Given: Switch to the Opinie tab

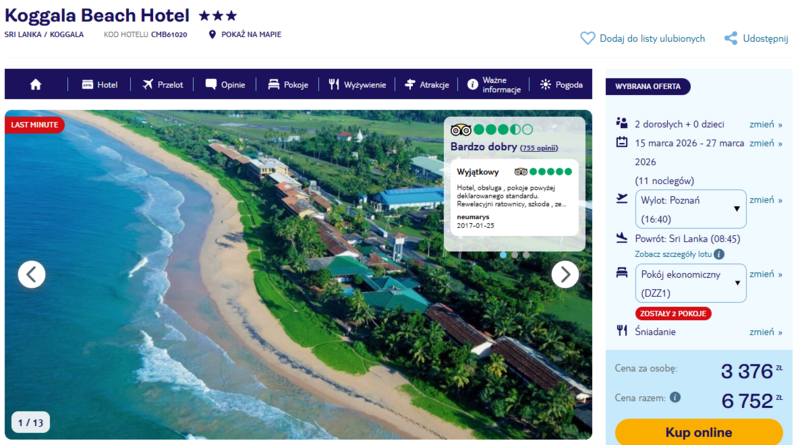Looking at the screenshot, I should 225,85.
